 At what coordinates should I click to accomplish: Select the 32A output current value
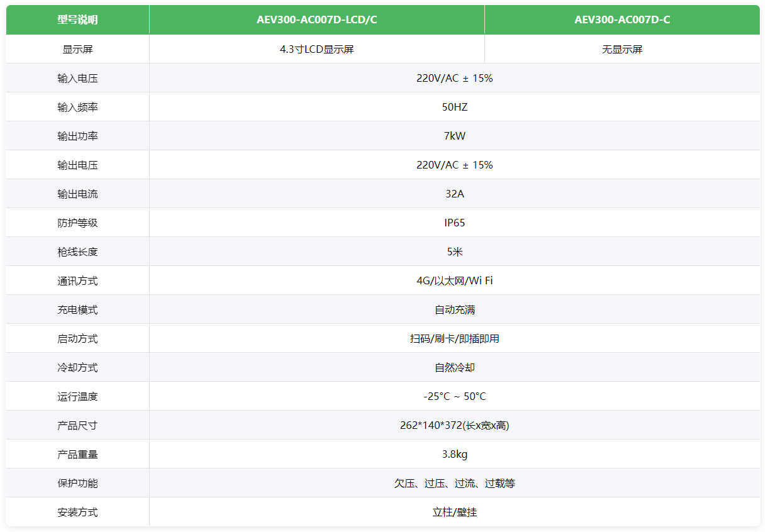coord(454,194)
